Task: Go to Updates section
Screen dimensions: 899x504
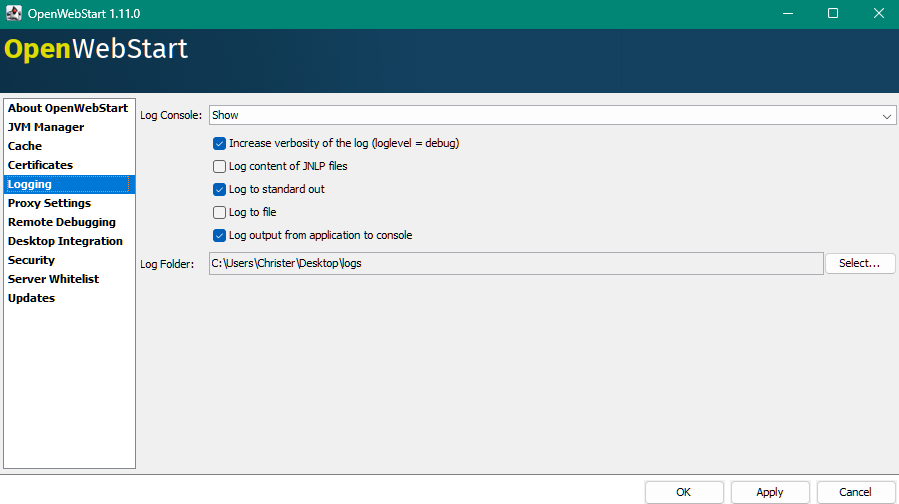Action: pyautogui.click(x=69, y=298)
